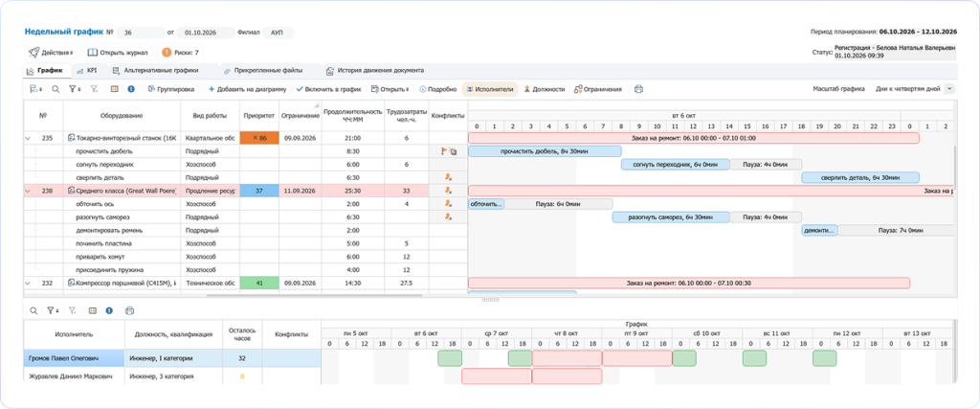Image resolution: width=980 pixels, height=409 pixels.
Task: Open filter dropdown in lower toolbar
Action: coord(53,310)
